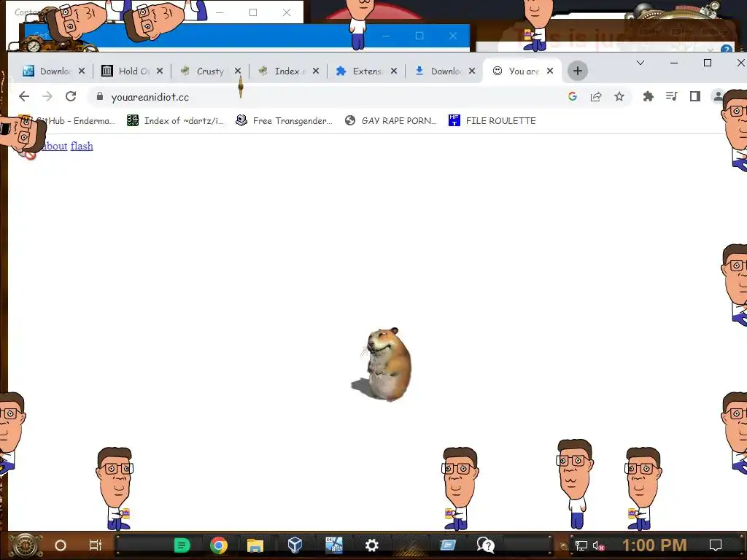The width and height of the screenshot is (747, 560).
Task: Open the Extensions puzzle icon
Action: (648, 97)
